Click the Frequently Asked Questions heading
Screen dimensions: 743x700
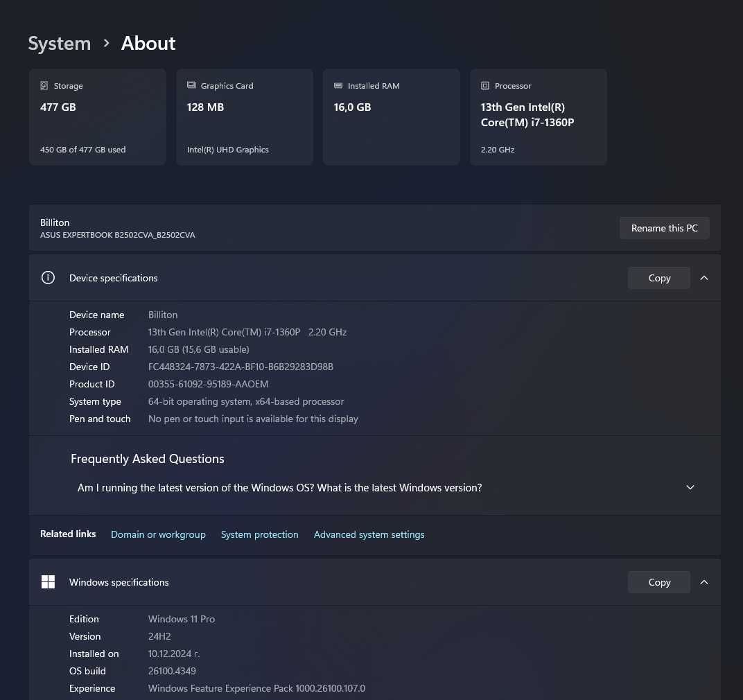[148, 459]
